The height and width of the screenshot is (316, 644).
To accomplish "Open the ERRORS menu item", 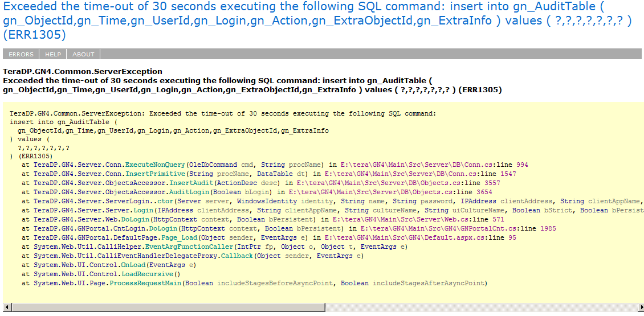I will 21,54.
